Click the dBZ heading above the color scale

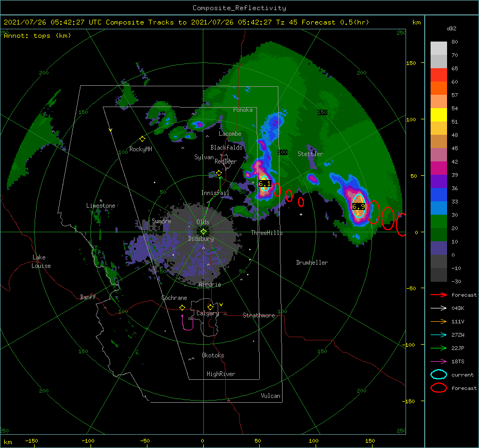[451, 28]
